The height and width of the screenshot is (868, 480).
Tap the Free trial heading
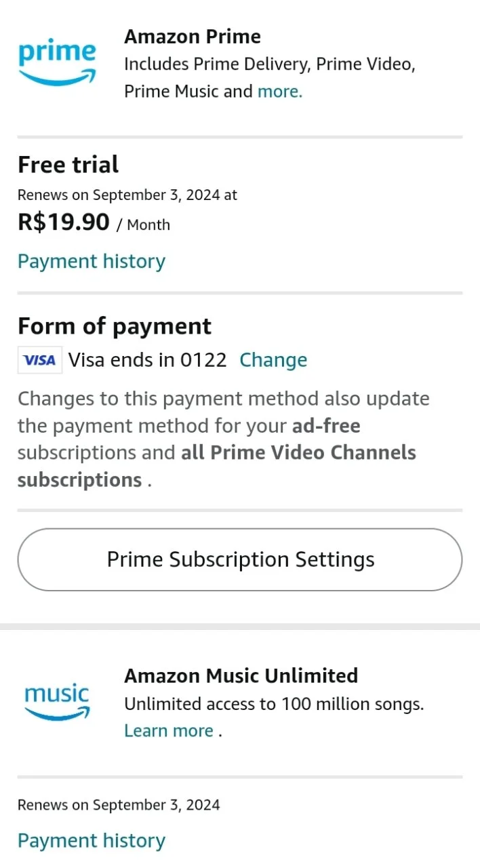(x=68, y=165)
